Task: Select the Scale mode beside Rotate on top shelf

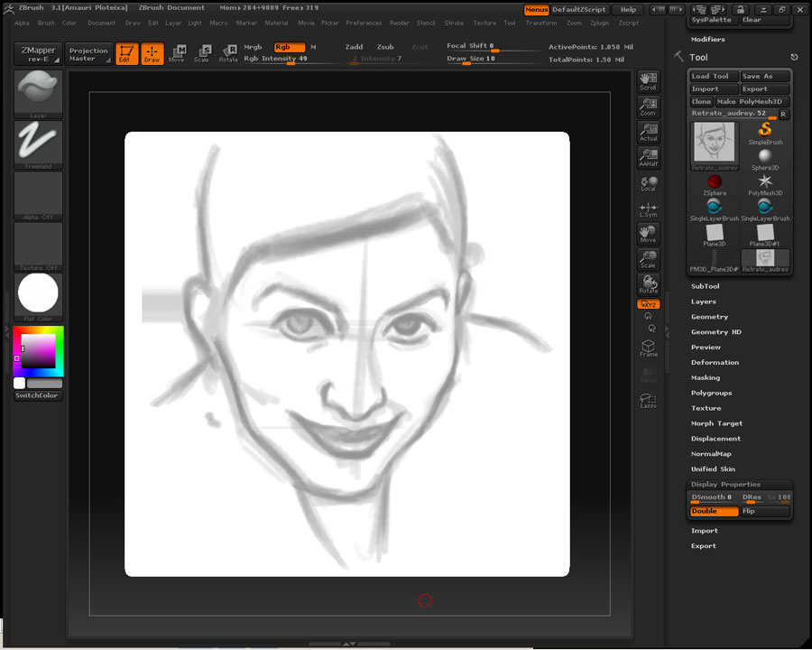Action: (x=202, y=53)
